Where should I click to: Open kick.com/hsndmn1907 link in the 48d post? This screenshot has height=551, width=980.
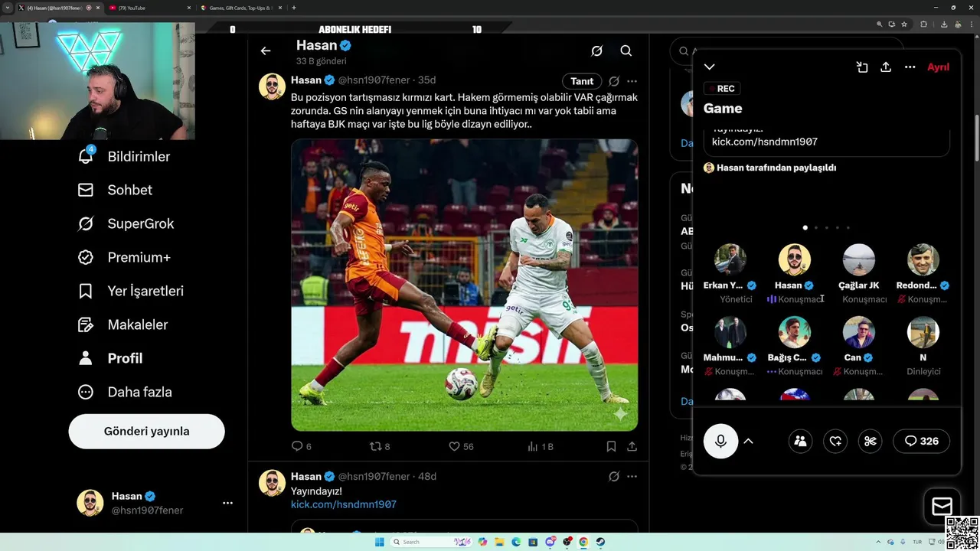tap(344, 504)
